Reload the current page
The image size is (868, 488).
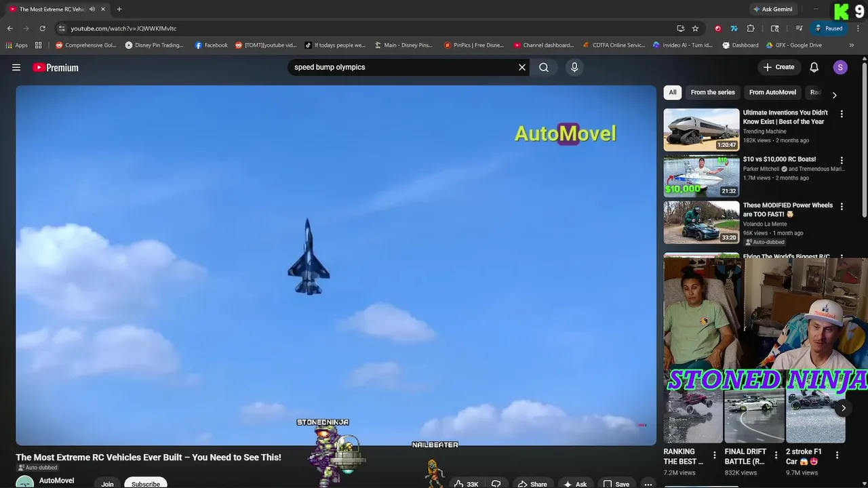[42, 28]
